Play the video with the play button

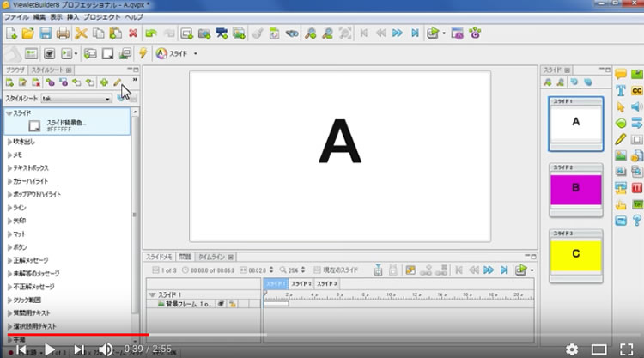coord(50,349)
